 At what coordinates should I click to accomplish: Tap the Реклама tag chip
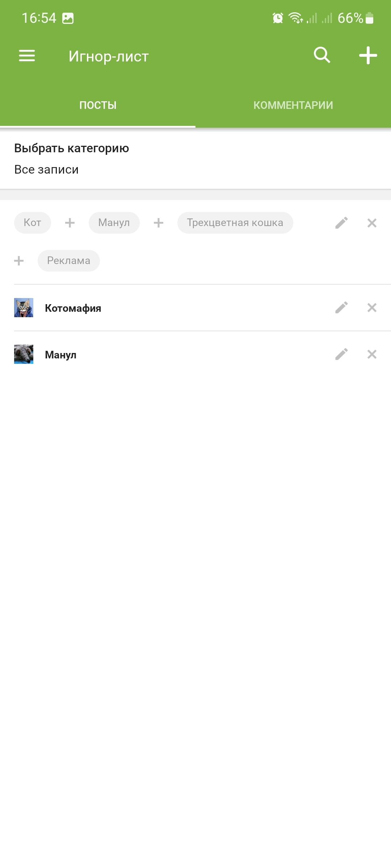(69, 261)
